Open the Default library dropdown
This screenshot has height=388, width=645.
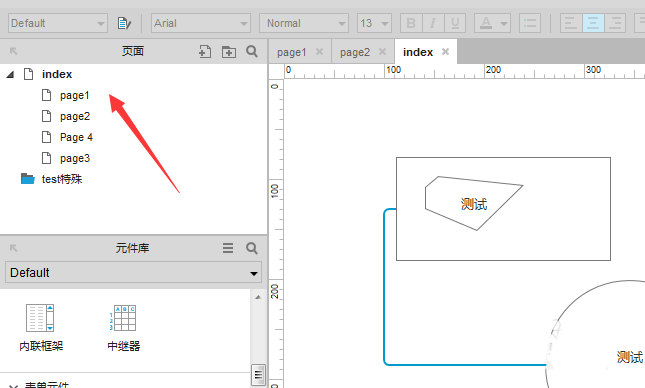[x=133, y=272]
